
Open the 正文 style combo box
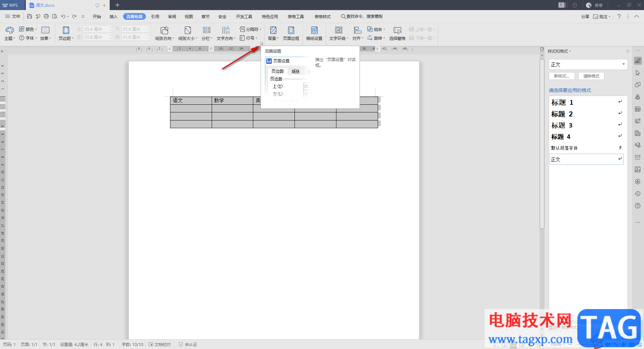(588, 64)
